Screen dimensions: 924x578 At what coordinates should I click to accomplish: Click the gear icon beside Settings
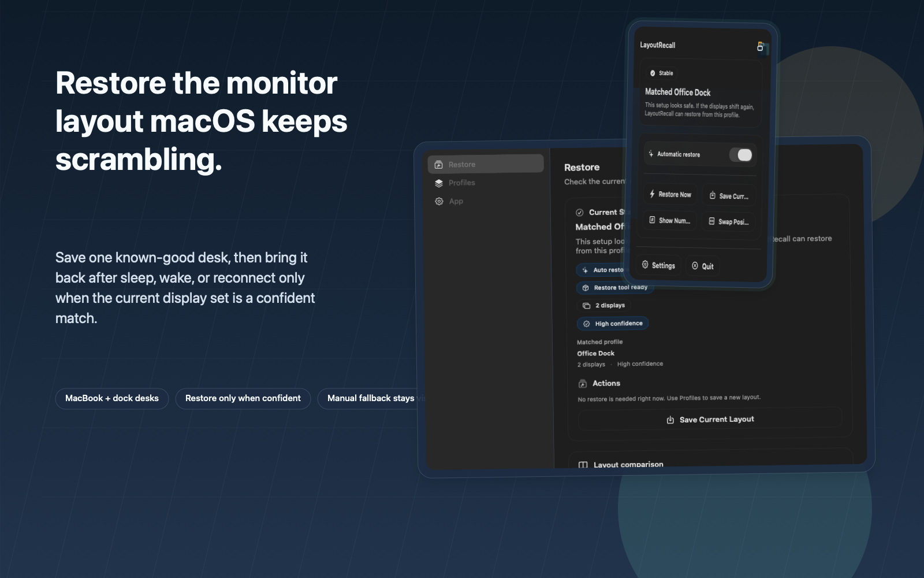point(645,265)
